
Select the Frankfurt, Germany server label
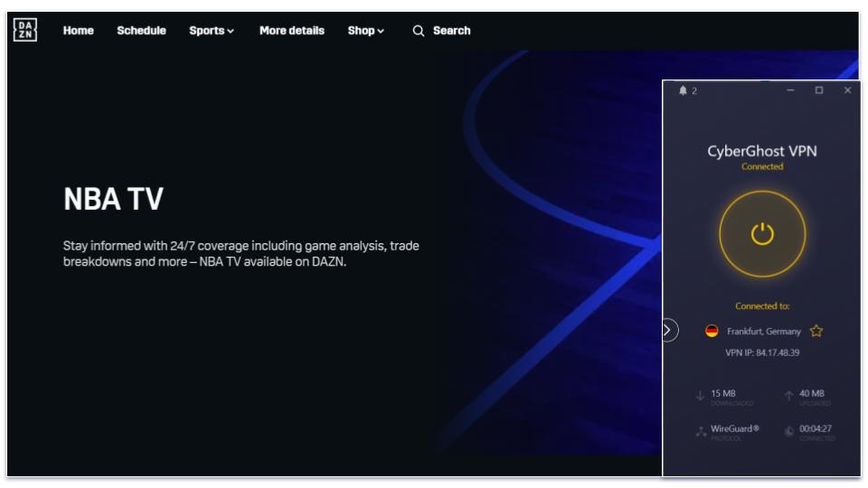[764, 332]
